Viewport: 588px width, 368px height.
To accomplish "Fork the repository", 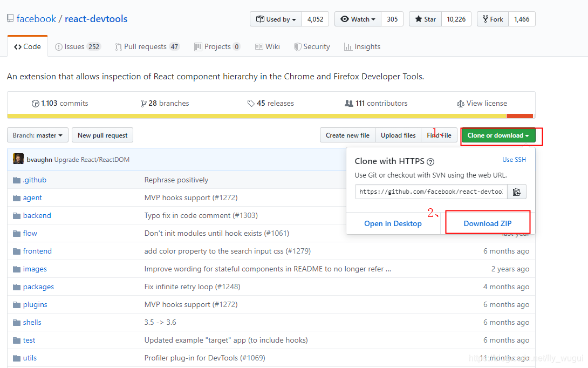I will pos(493,19).
